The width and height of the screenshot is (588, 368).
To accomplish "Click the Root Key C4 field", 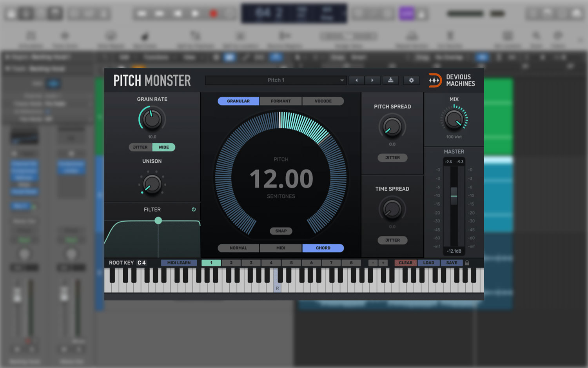I will tap(142, 263).
